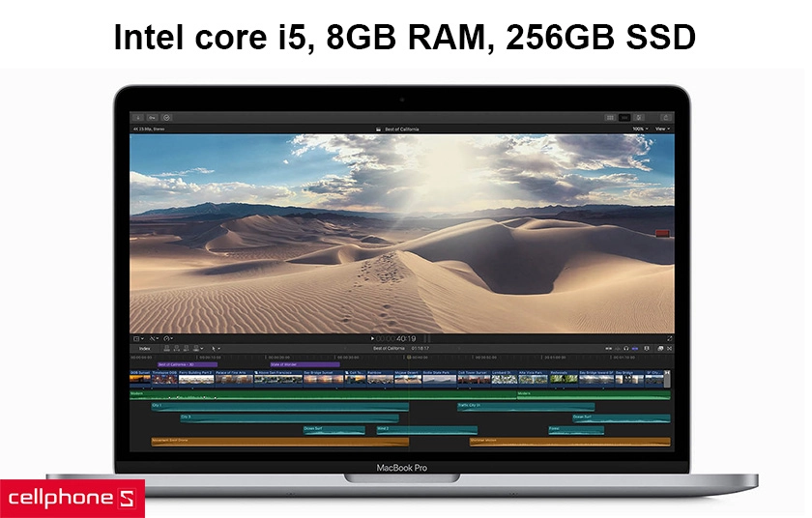
Task: Open the Select tool arrow dropdown
Action: pos(216,348)
